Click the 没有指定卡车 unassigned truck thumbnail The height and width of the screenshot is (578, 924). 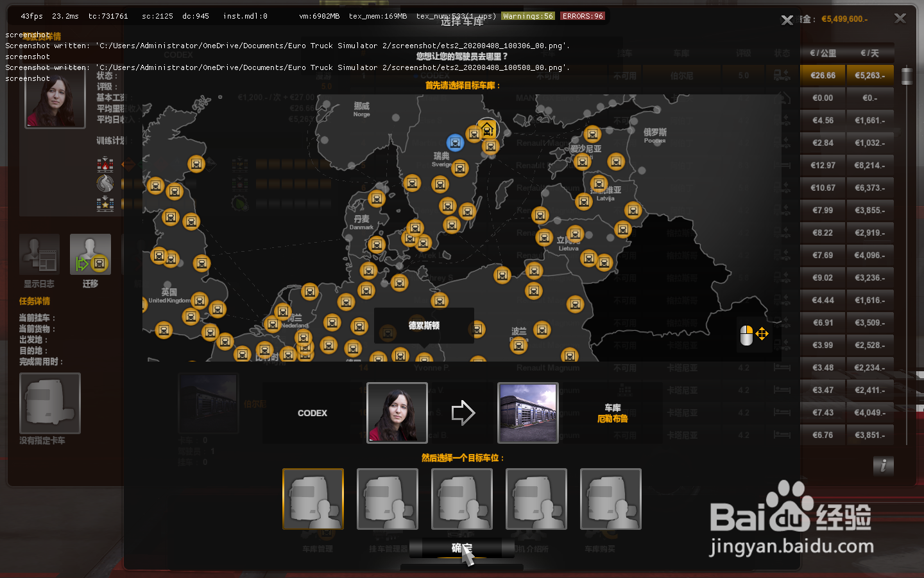click(x=50, y=403)
